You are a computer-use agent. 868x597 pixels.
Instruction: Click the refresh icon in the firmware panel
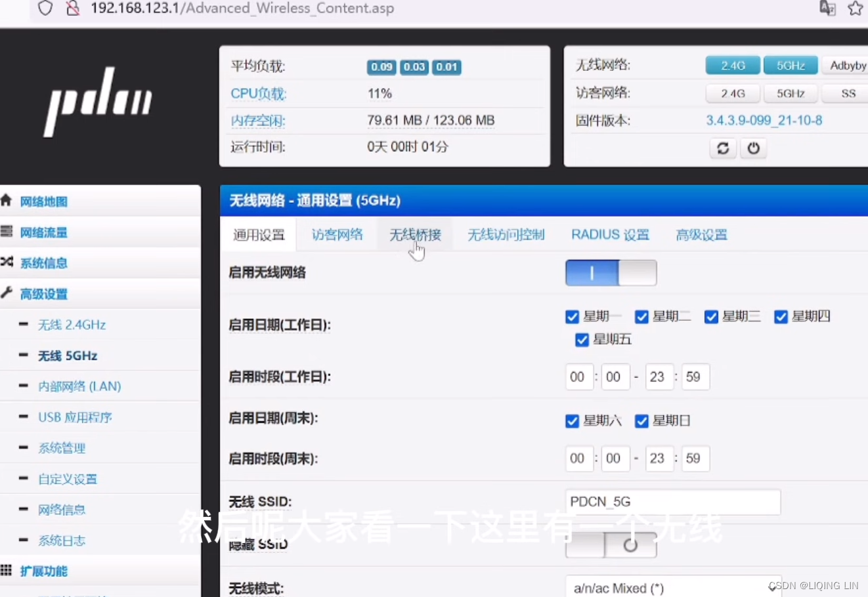point(723,149)
